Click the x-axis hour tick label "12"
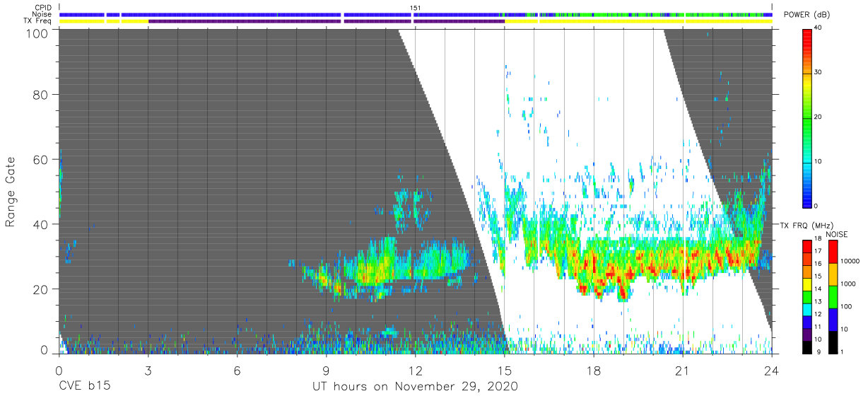 415,371
